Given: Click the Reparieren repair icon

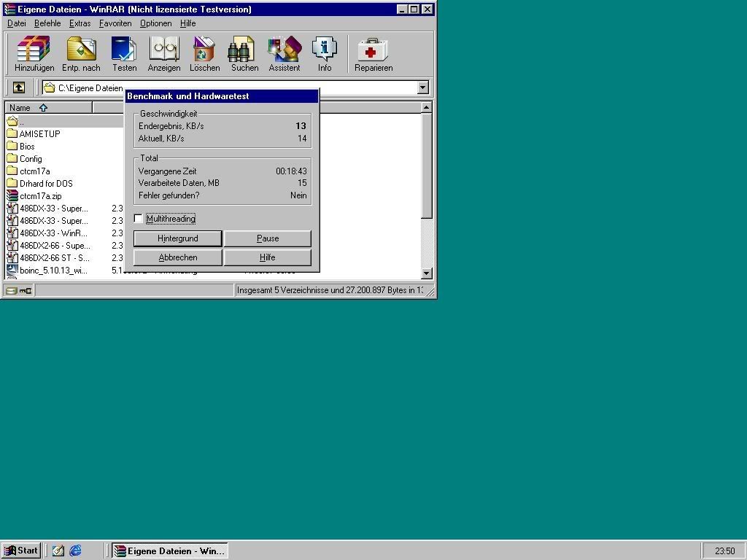Looking at the screenshot, I should 373,54.
